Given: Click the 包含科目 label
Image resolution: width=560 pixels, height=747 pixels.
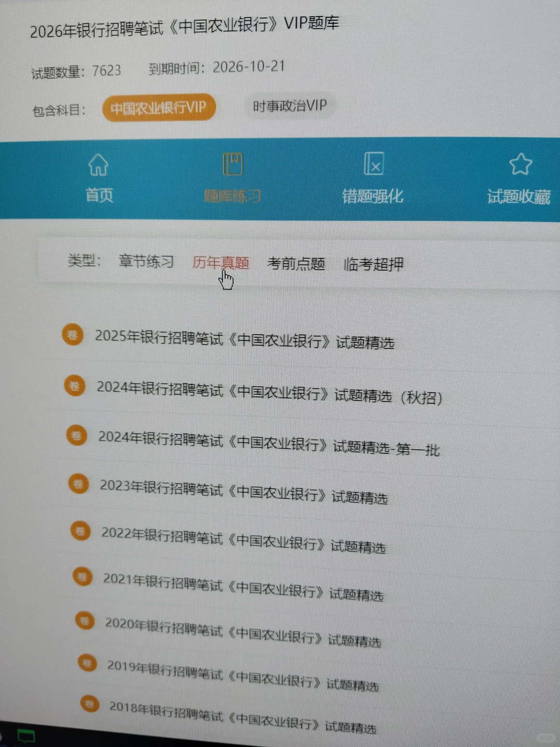Looking at the screenshot, I should [x=59, y=110].
